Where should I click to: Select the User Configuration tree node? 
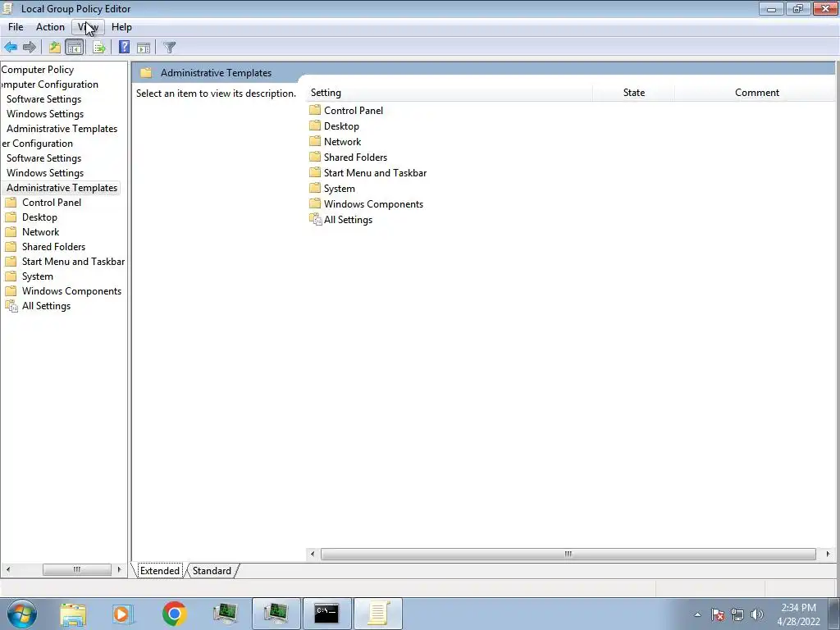(x=37, y=144)
